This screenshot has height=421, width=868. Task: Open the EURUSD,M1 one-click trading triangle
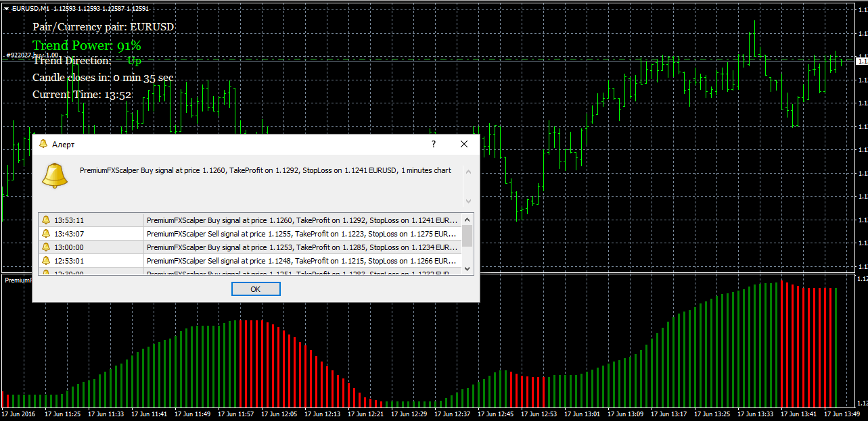pos(6,8)
